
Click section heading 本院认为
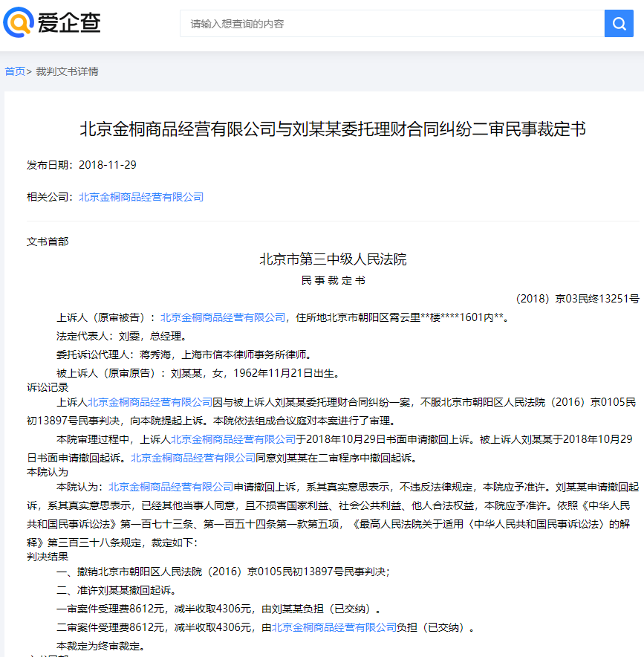pyautogui.click(x=48, y=472)
